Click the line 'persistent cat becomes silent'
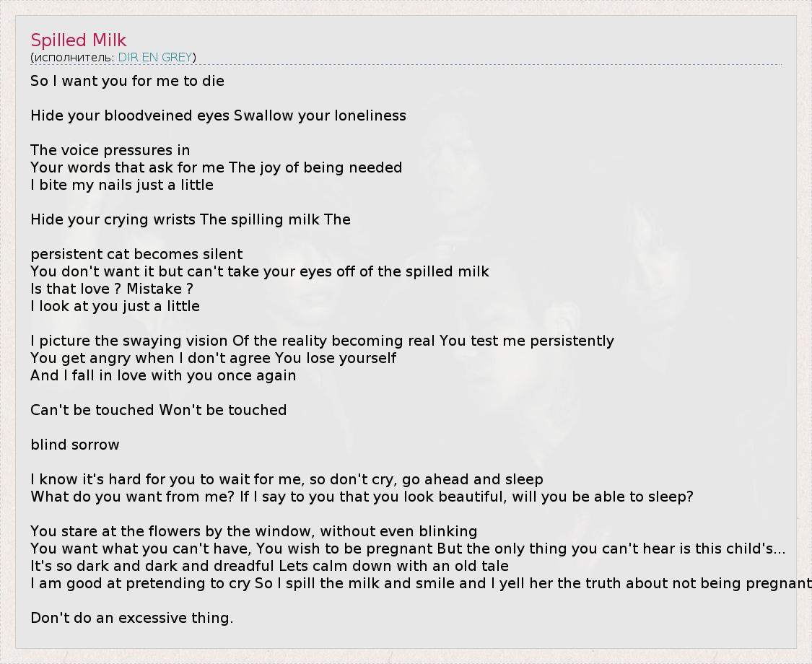812x664 pixels. tap(136, 254)
